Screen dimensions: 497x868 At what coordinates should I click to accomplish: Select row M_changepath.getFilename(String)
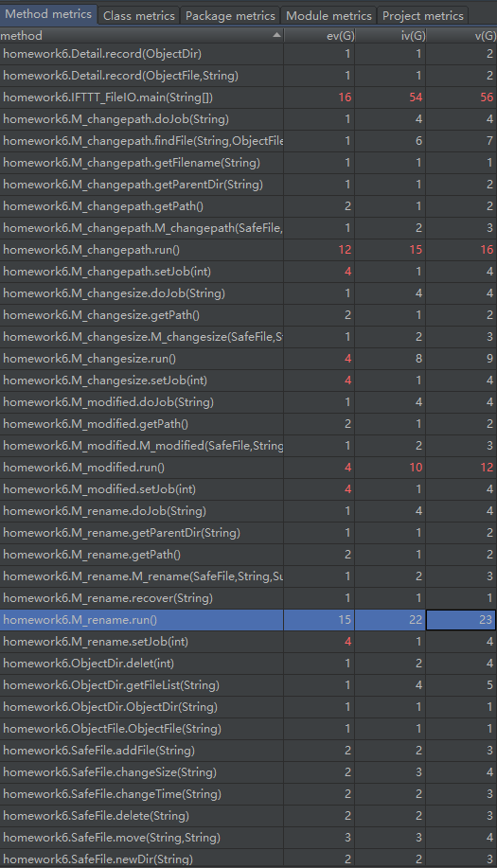[x=248, y=163]
